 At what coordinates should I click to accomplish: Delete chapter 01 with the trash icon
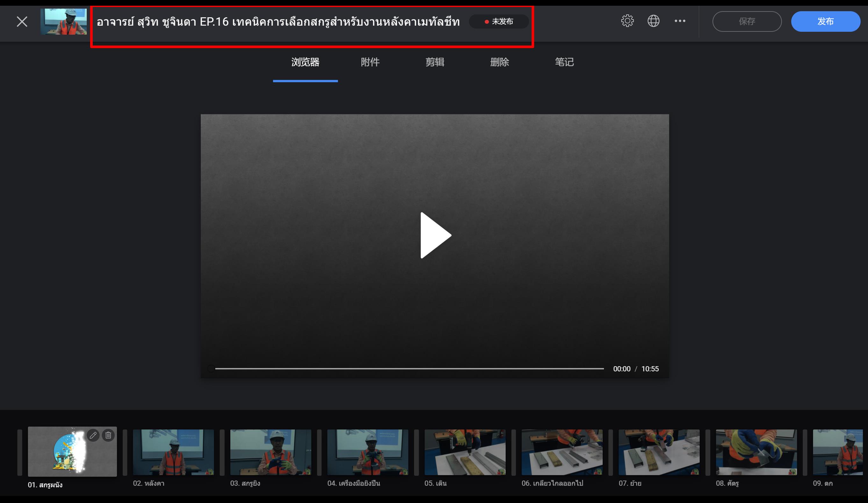[x=108, y=435]
